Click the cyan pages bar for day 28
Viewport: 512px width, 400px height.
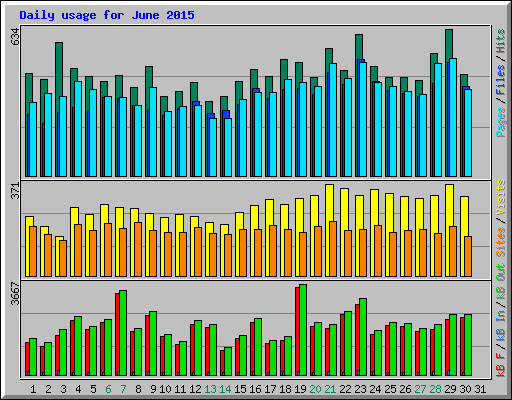[x=438, y=120]
